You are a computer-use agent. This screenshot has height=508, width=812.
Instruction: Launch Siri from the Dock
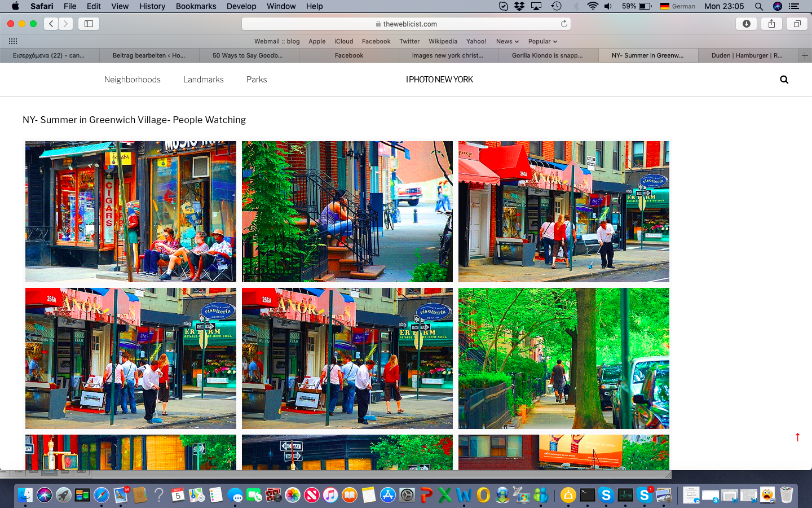45,495
